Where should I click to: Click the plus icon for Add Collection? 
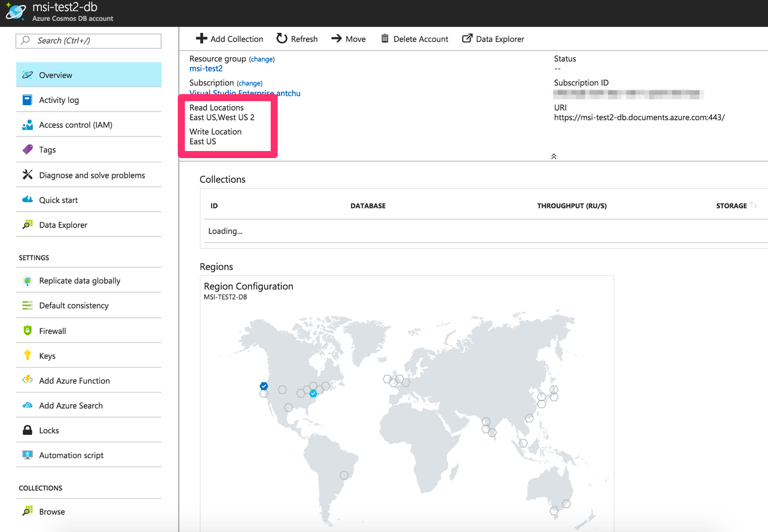coord(202,38)
